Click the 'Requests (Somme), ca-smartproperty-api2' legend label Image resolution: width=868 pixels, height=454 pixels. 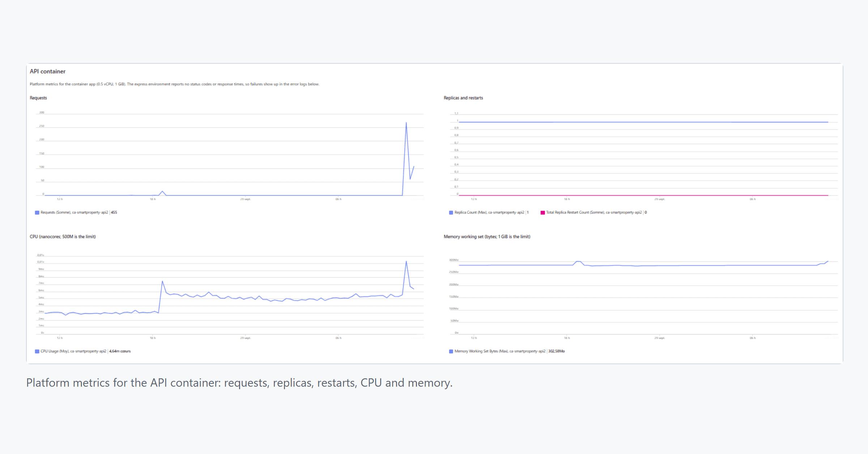click(74, 213)
